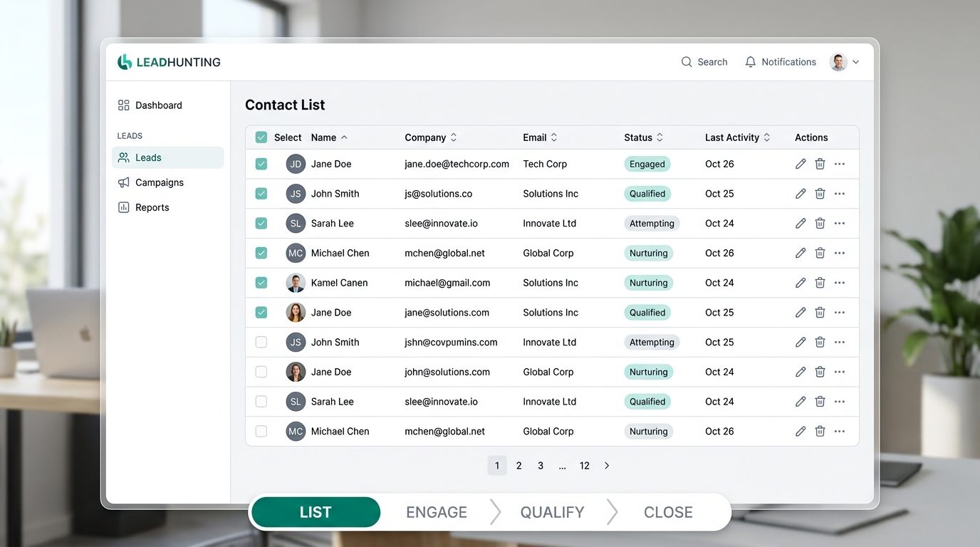Viewport: 980px width, 547px height.
Task: Open ellipsis menu for jshn@covpumins.com row
Action: [840, 343]
